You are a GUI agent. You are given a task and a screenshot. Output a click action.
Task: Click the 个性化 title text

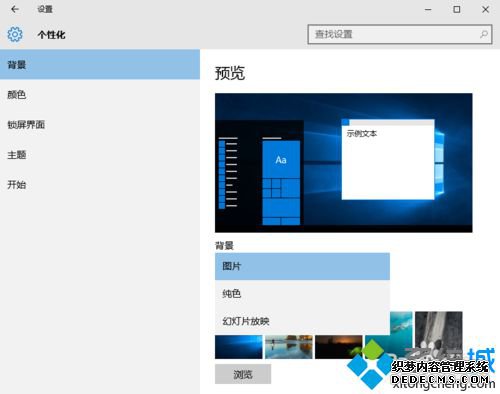click(x=51, y=35)
